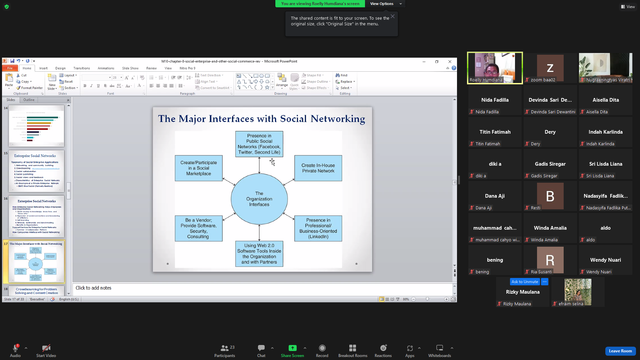Click the green encryption shield icon

pyautogui.click(x=7, y=7)
